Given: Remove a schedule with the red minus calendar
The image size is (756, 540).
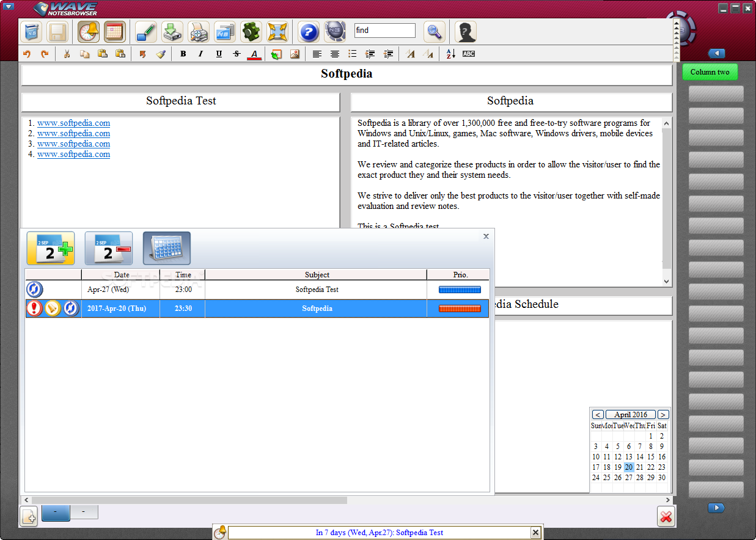Looking at the screenshot, I should coord(109,248).
